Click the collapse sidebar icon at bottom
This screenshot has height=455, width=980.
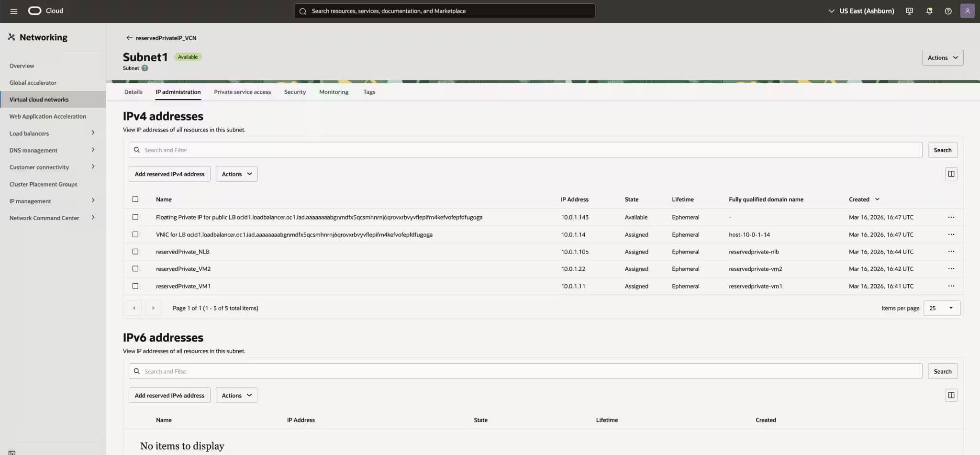pyautogui.click(x=12, y=452)
